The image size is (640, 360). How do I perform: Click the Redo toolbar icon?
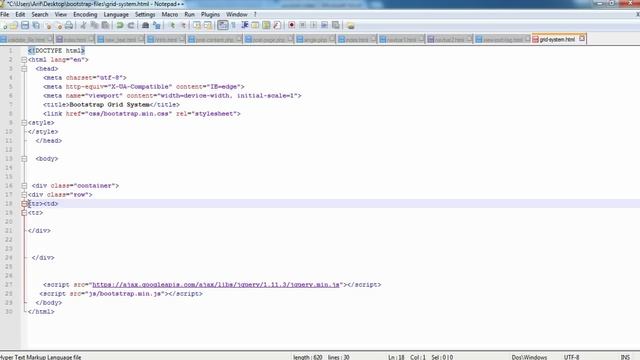point(131,25)
